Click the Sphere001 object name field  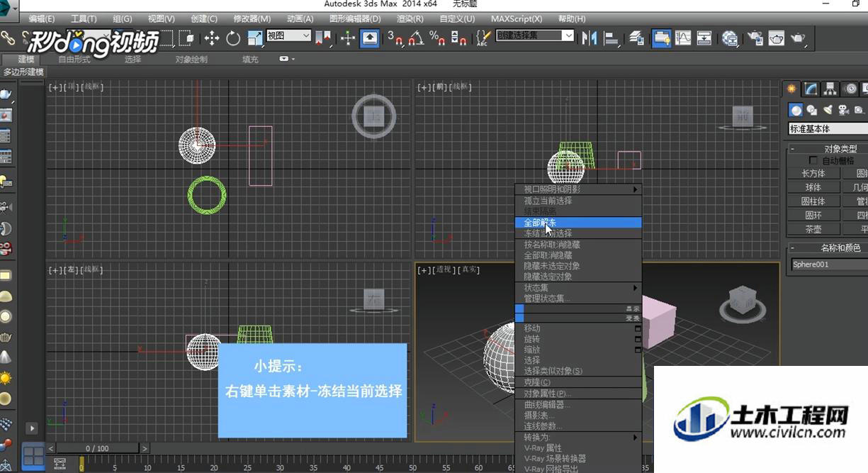click(x=829, y=265)
